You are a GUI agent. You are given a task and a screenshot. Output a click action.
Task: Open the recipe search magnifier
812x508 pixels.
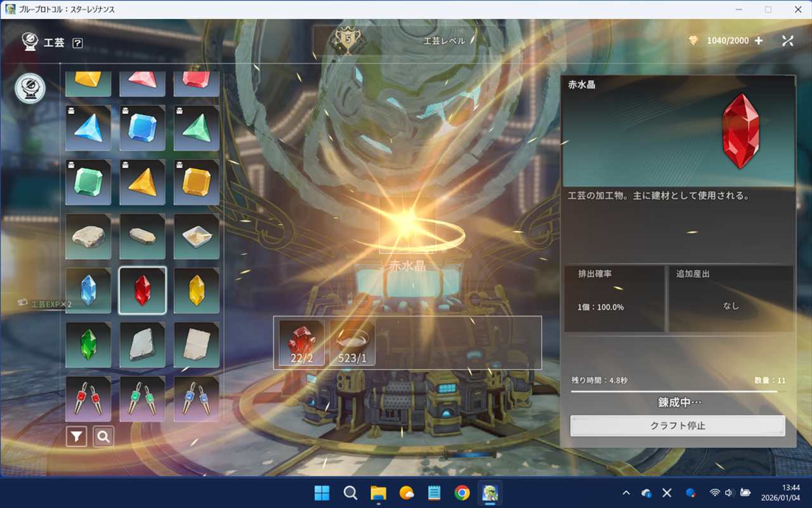[103, 436]
